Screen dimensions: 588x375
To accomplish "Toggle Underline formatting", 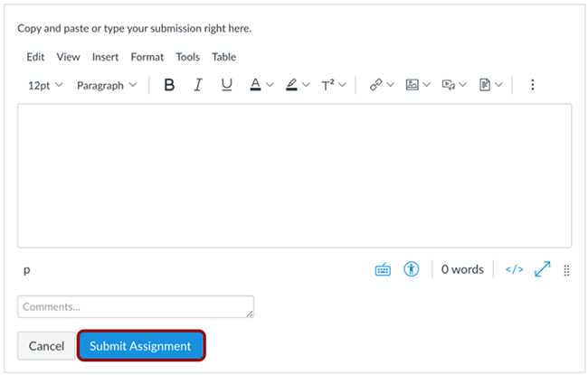I will (226, 85).
